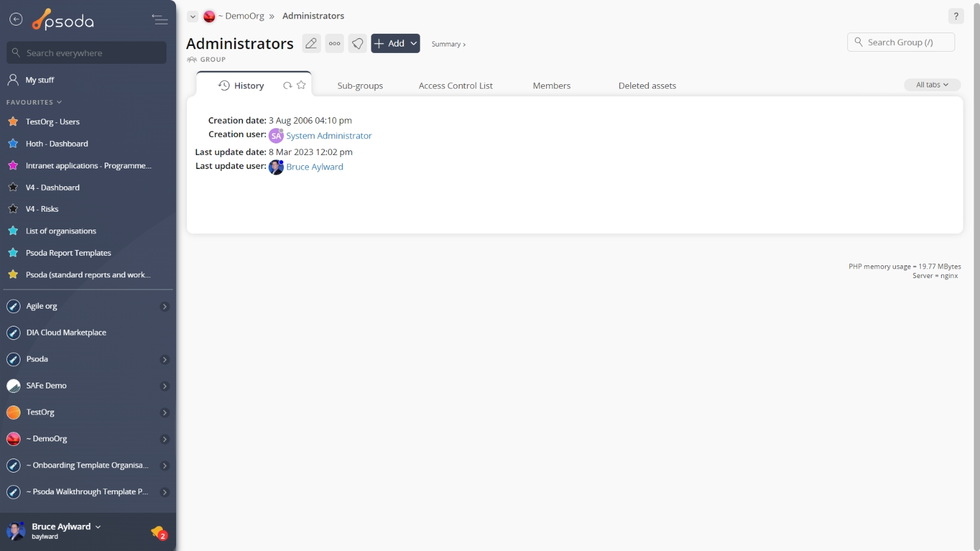This screenshot has width=980, height=551.
Task: Expand the Onboarding Template Organisation entry
Action: (x=165, y=466)
